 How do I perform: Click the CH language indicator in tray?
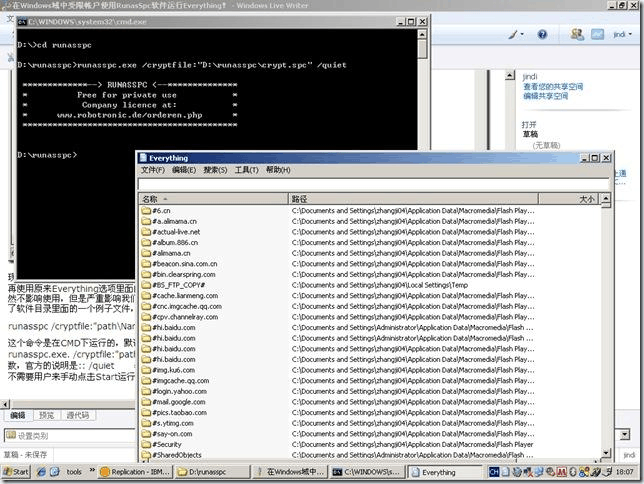(x=494, y=472)
